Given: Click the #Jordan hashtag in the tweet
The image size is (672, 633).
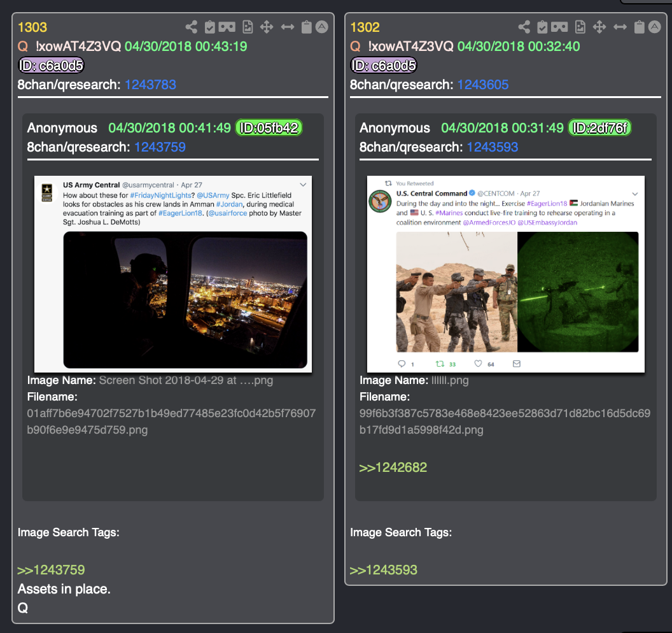Looking at the screenshot, I should tap(229, 204).
